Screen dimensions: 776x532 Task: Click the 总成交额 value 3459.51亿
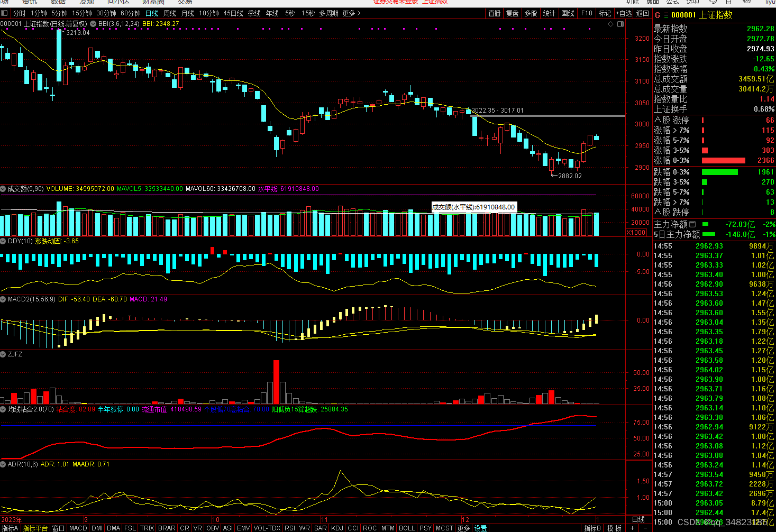[x=756, y=79]
